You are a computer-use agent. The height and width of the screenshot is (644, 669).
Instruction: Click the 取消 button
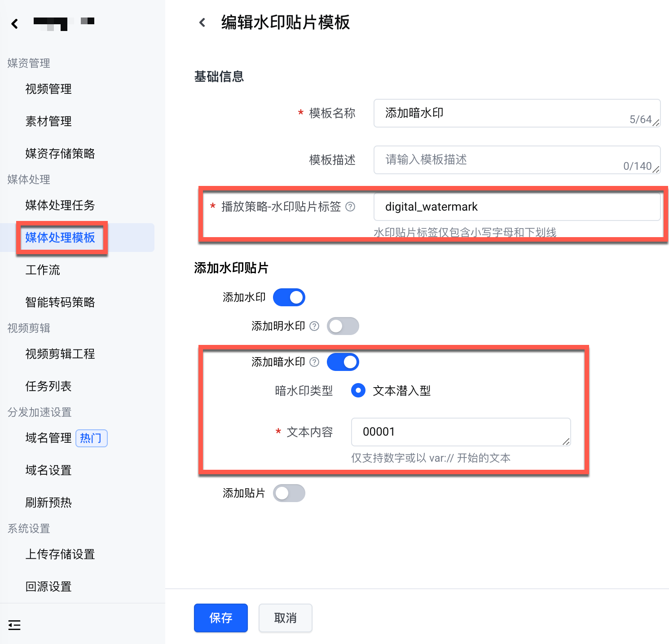(x=286, y=618)
